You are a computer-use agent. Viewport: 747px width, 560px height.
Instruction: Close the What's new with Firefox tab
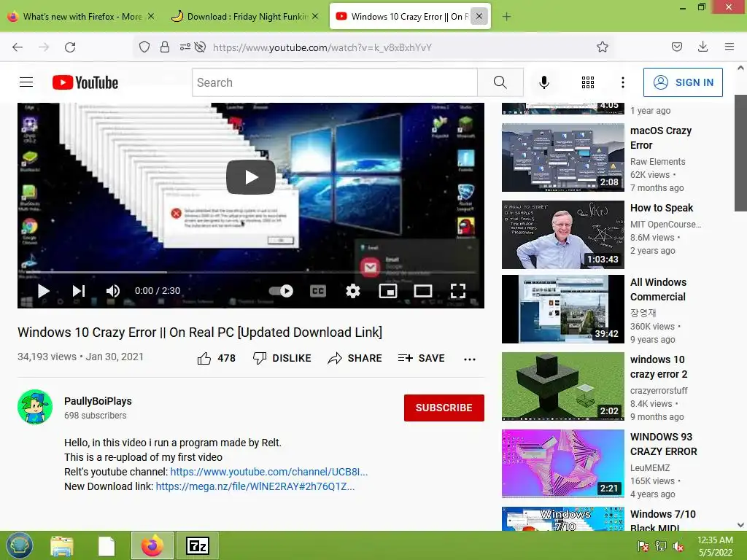tap(151, 16)
